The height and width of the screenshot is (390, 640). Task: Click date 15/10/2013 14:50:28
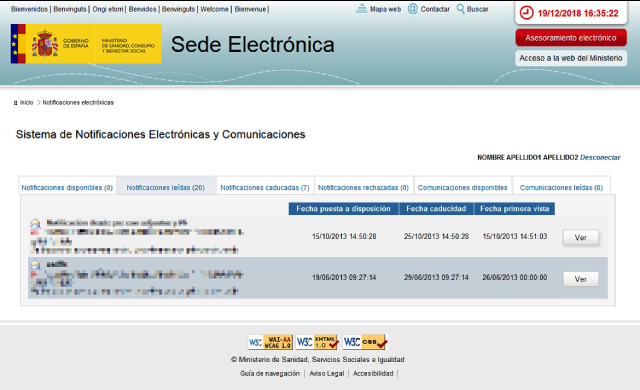pos(344,236)
